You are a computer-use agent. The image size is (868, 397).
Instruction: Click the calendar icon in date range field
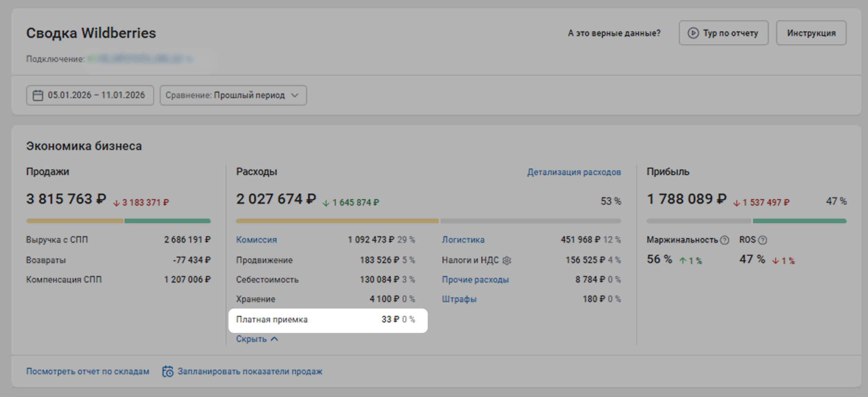click(38, 95)
